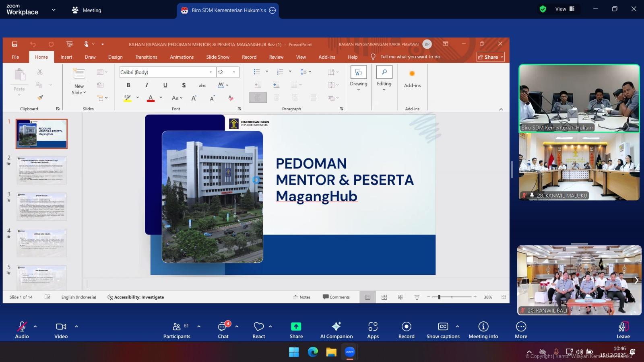Click the divider handle beside the video panel

click(x=512, y=169)
